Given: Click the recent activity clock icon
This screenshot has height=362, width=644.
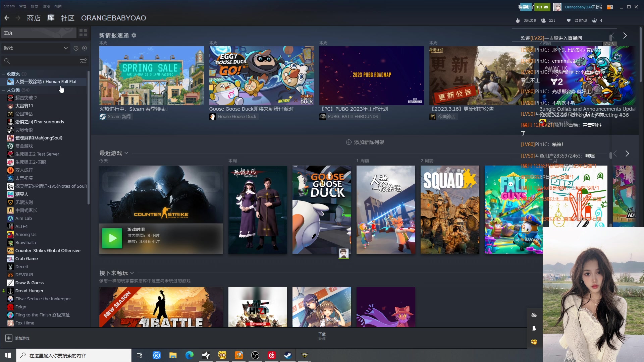Looking at the screenshot, I should point(76,48).
